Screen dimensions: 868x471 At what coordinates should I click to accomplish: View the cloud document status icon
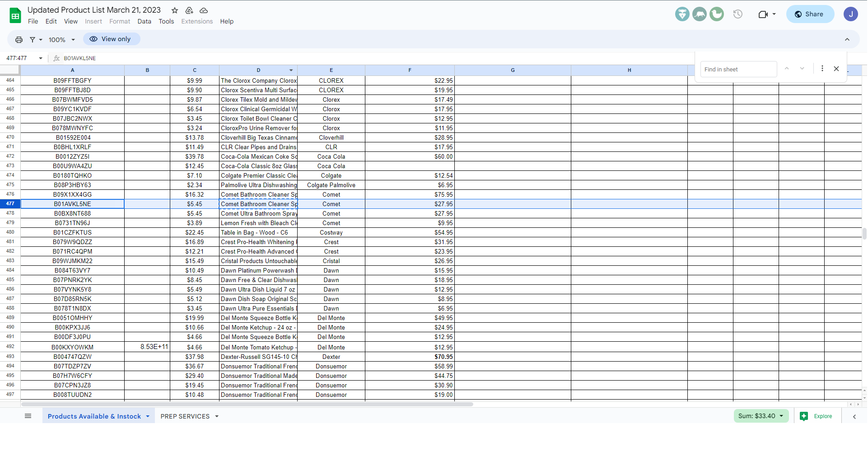click(204, 10)
